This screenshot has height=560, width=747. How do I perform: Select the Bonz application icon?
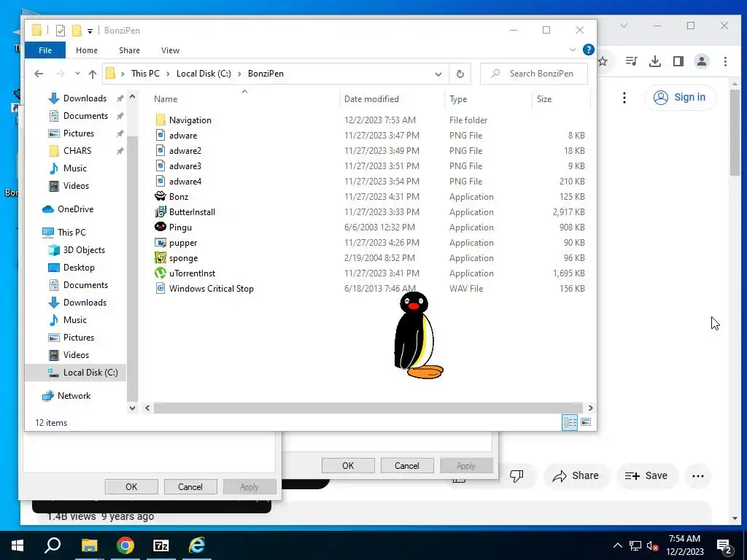click(160, 196)
